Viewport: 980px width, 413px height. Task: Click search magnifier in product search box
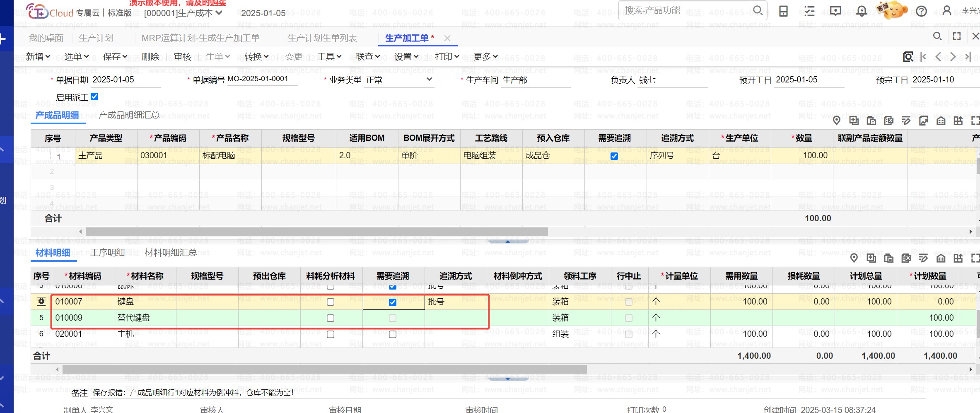click(757, 10)
